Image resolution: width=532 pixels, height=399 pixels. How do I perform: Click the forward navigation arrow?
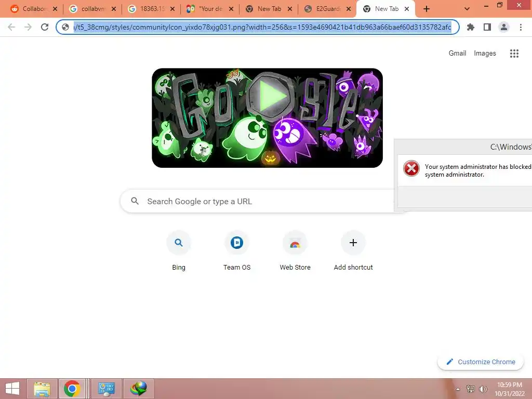[28, 27]
